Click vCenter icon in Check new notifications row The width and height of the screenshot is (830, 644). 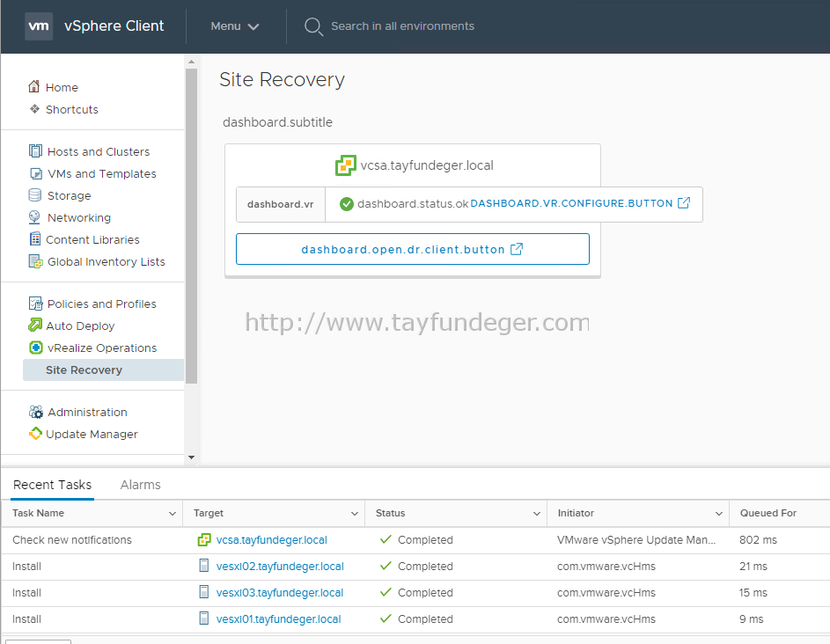204,540
